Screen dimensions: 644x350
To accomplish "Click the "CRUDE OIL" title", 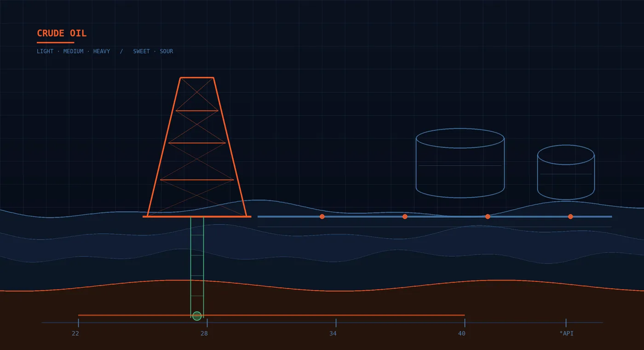I will 62,33.
